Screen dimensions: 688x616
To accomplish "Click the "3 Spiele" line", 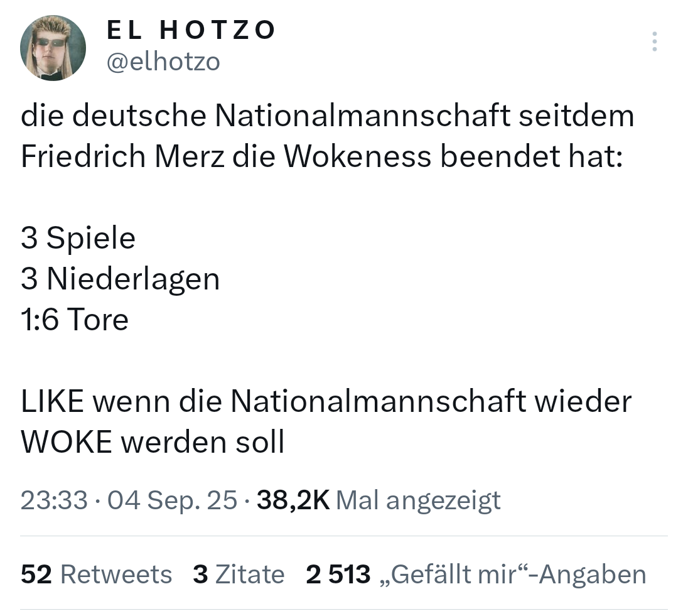I will click(x=78, y=238).
